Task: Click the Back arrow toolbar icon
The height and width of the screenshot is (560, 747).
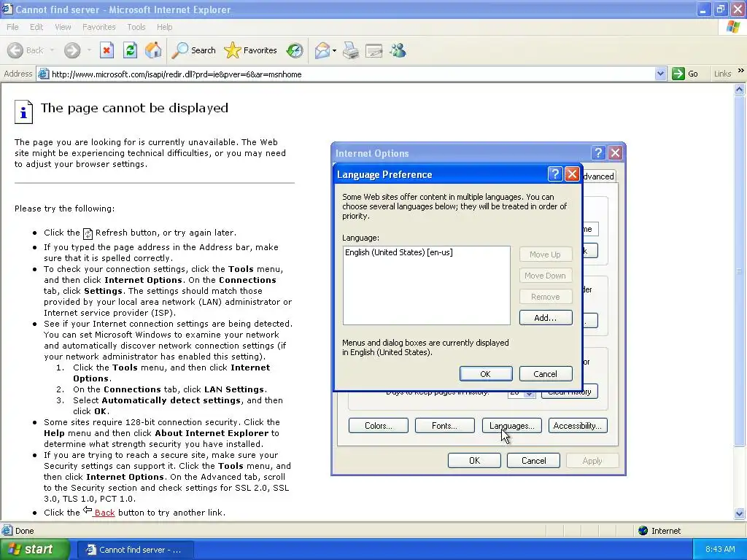Action: click(x=15, y=50)
